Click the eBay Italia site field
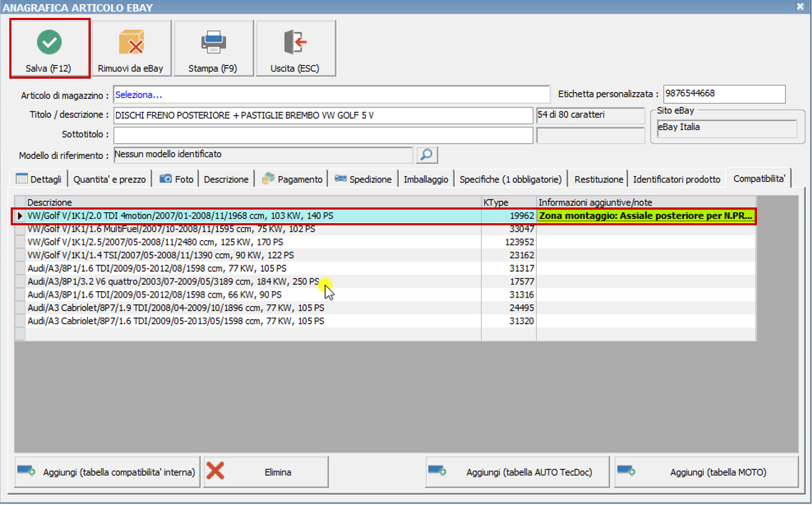This screenshot has width=812, height=505. (x=726, y=128)
